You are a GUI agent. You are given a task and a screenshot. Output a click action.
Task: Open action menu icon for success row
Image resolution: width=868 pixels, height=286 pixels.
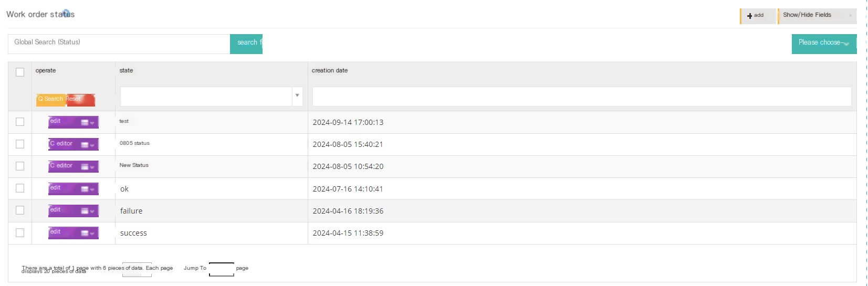click(x=88, y=233)
